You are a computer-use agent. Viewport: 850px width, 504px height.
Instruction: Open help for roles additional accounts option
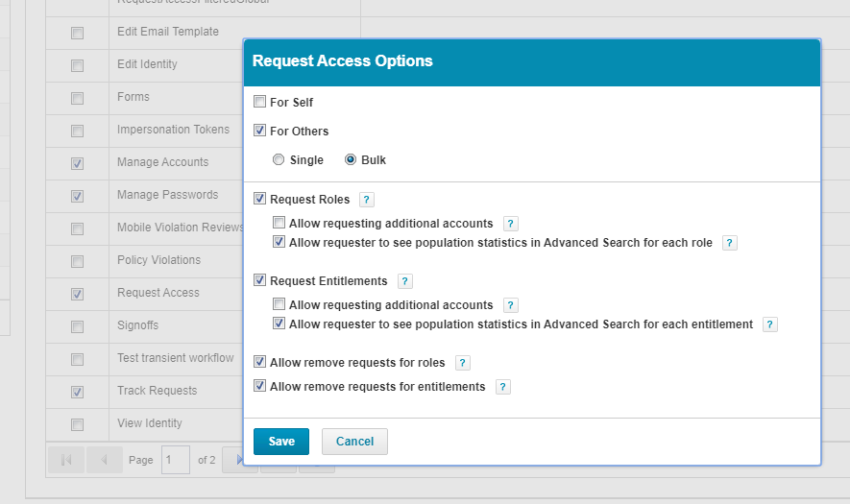(510, 224)
